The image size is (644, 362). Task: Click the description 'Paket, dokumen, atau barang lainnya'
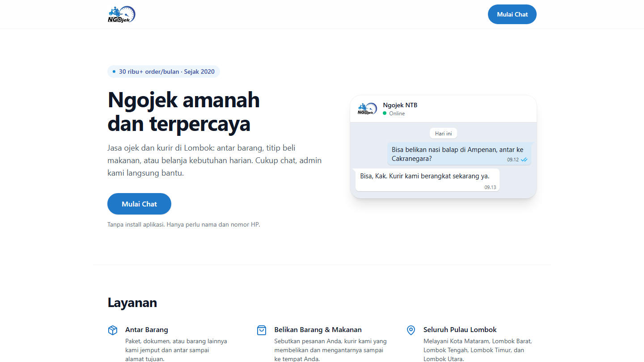176,350
